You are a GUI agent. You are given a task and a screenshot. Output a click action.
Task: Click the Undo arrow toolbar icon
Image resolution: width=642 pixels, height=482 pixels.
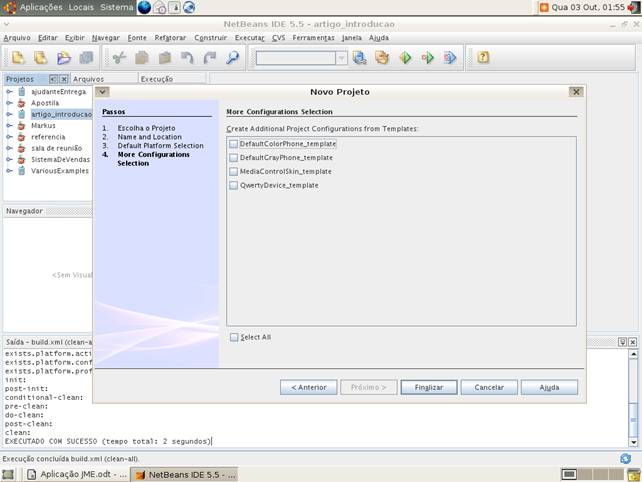[x=186, y=58]
